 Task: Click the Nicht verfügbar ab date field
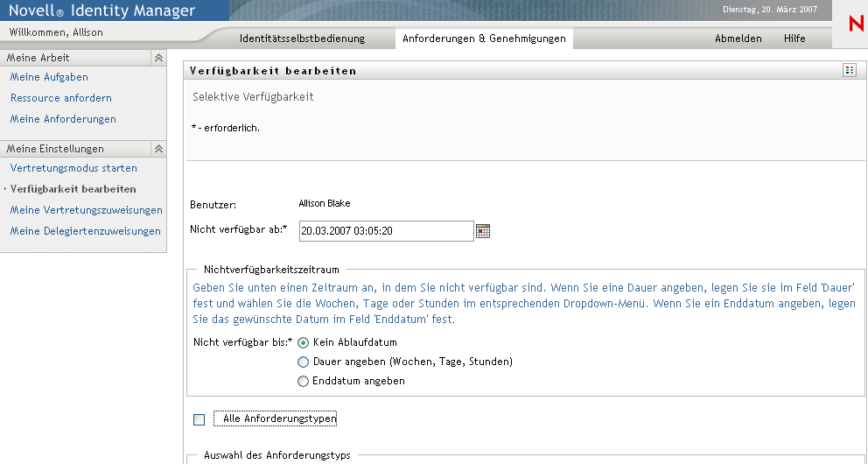point(387,231)
